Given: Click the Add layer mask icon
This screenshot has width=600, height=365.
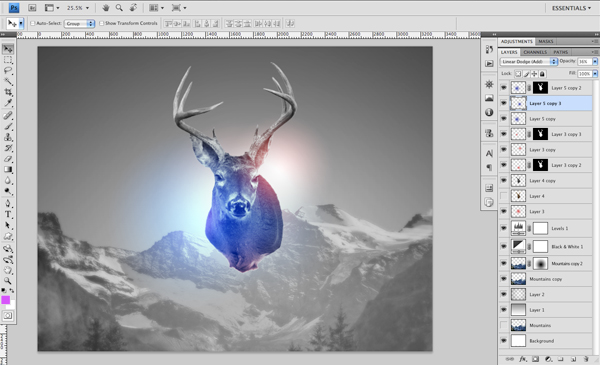Looking at the screenshot, I should coord(535,359).
